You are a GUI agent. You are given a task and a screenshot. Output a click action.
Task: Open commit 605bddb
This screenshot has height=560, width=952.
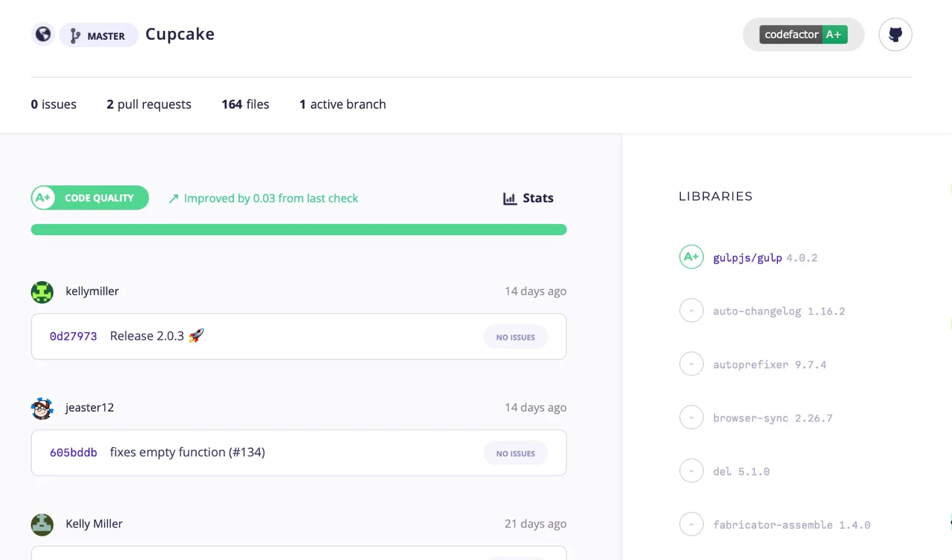coord(73,453)
